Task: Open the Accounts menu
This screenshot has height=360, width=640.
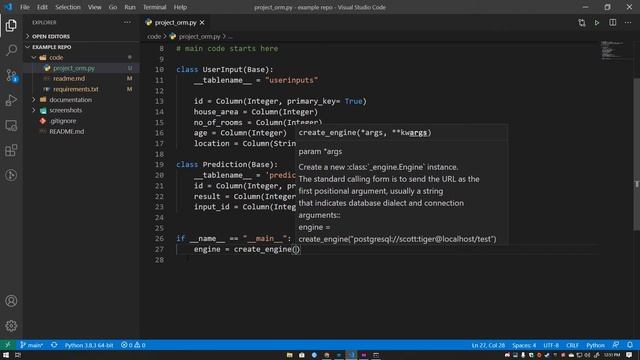Action: coord(11,301)
